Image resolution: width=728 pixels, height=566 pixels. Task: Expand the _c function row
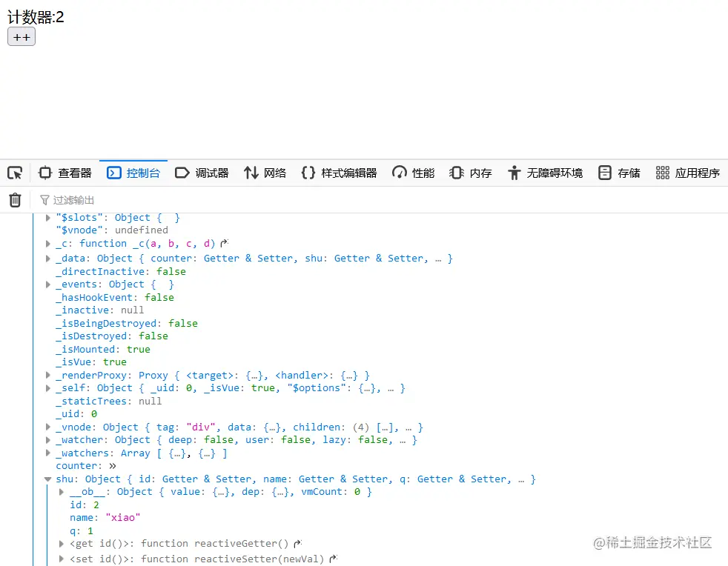click(x=48, y=244)
